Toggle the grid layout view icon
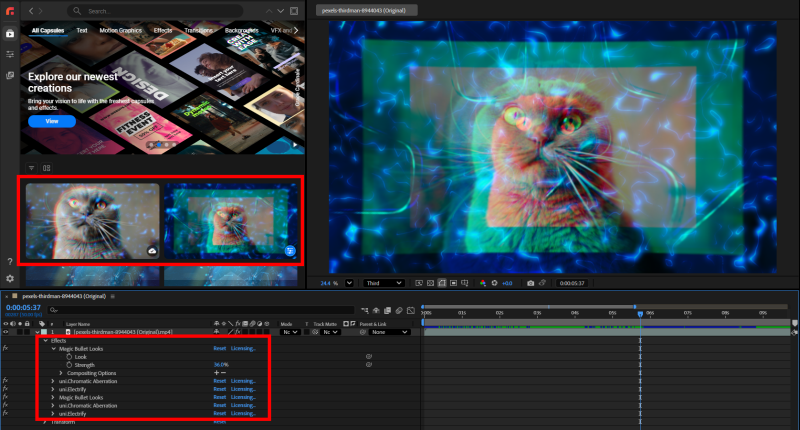The width and height of the screenshot is (800, 430). 46,168
